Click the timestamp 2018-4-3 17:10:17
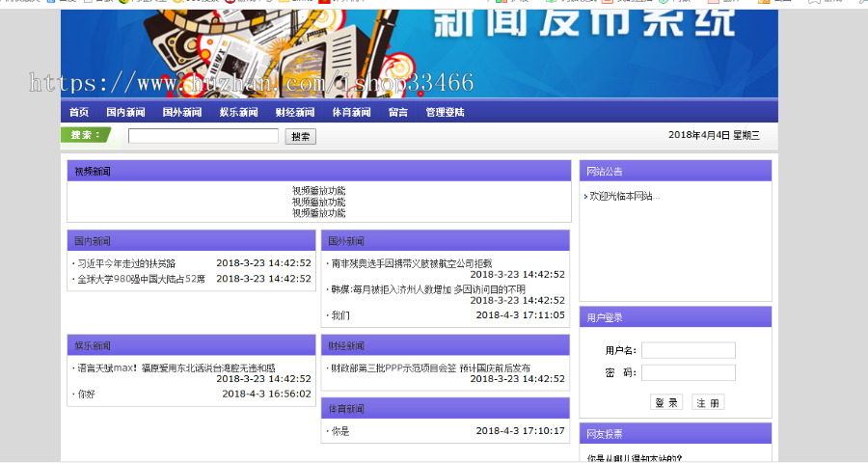The height and width of the screenshot is (463, 868). 521,430
